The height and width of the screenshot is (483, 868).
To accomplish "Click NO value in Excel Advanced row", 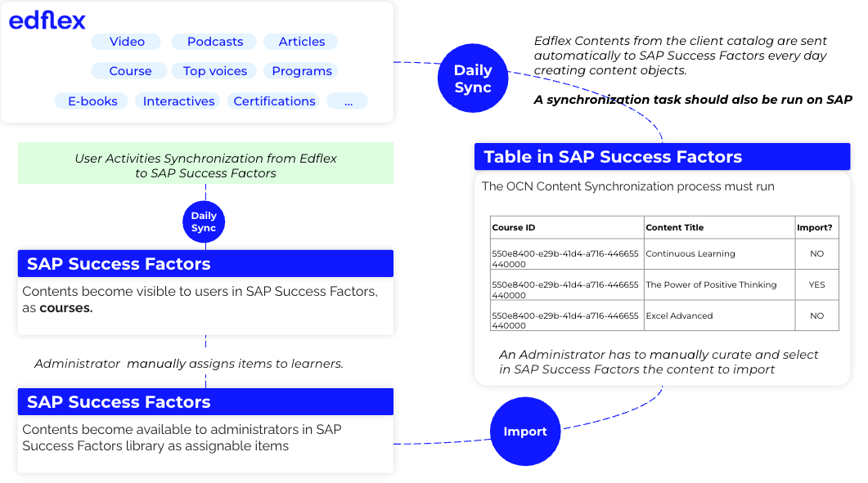I will (817, 316).
